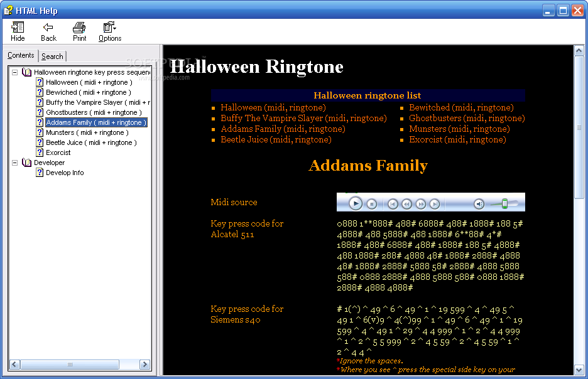Viewport: 588px width, 379px height.
Task: Follow the Bewitched (midi, ringtone) link
Action: pos(461,107)
